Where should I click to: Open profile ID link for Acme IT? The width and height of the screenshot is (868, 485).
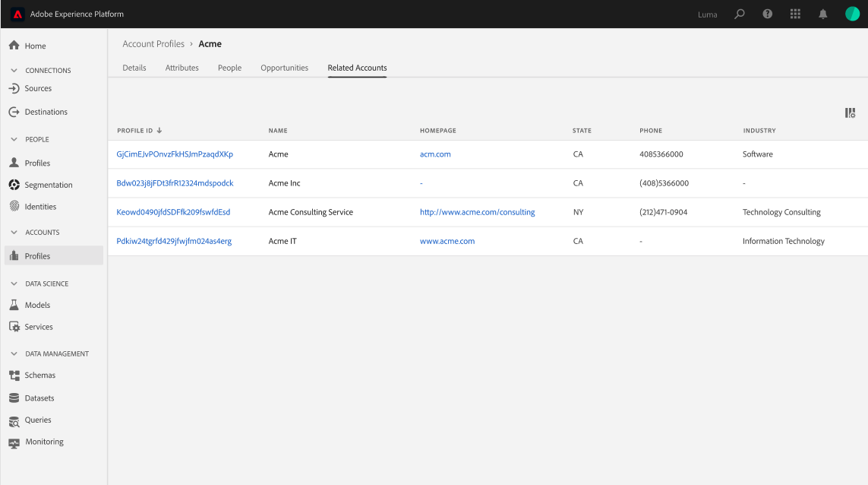tap(174, 241)
